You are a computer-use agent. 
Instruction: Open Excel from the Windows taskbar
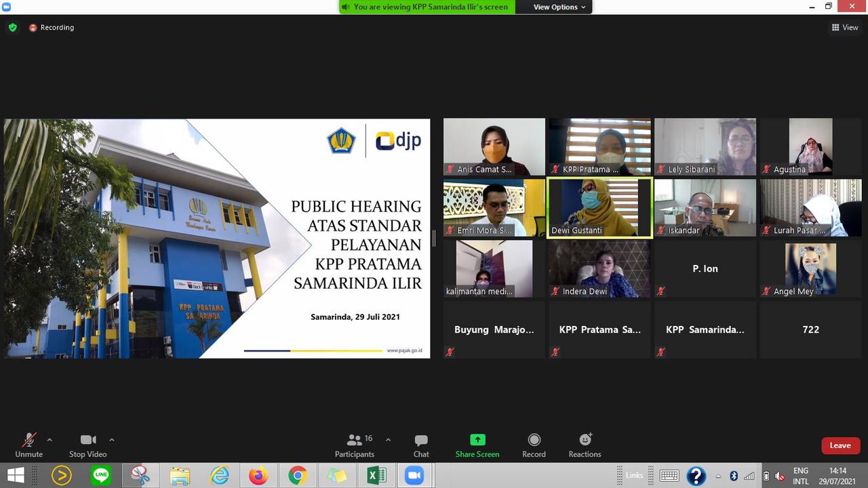(376, 476)
